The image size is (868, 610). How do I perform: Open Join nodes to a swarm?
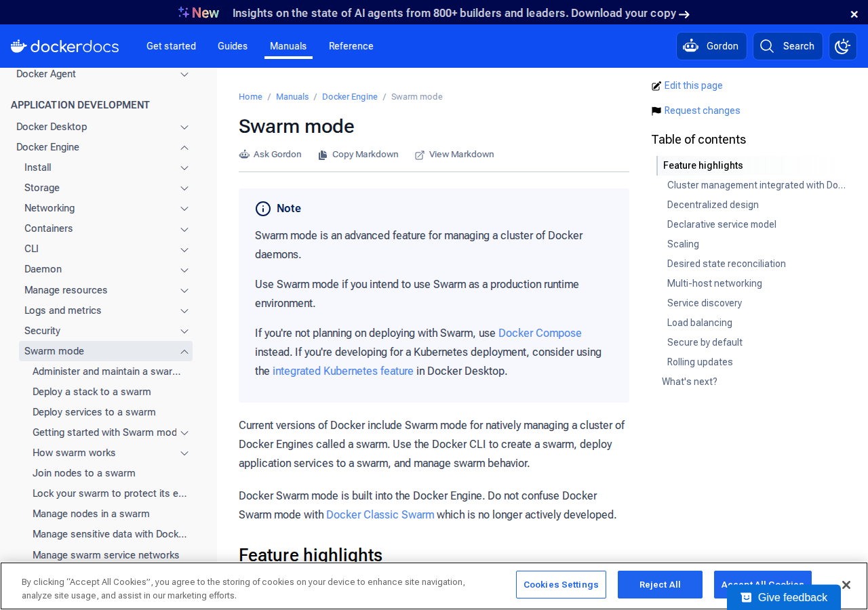(x=84, y=473)
